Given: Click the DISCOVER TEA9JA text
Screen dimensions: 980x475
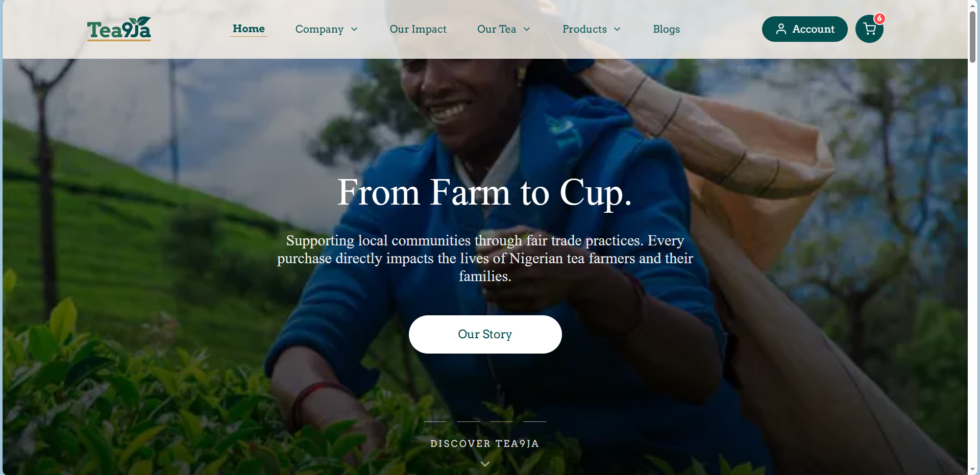Looking at the screenshot, I should (x=485, y=443).
